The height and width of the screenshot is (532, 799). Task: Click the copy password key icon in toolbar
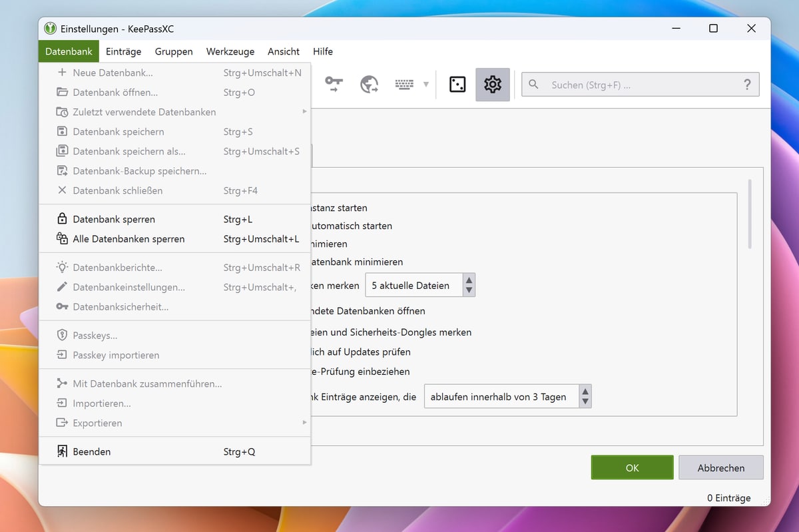pyautogui.click(x=334, y=85)
